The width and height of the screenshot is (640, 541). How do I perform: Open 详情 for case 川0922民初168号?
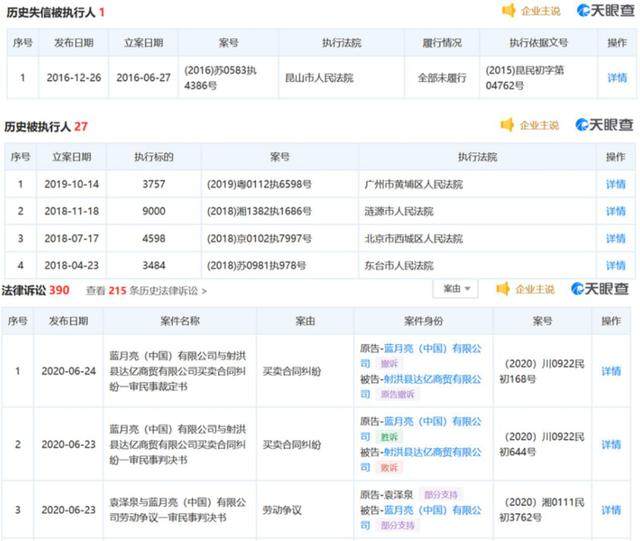[x=611, y=371]
